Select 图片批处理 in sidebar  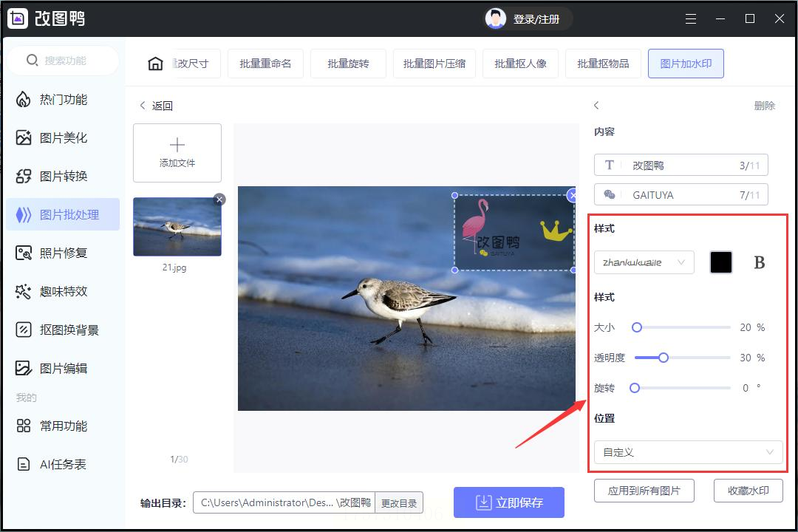pyautogui.click(x=63, y=214)
